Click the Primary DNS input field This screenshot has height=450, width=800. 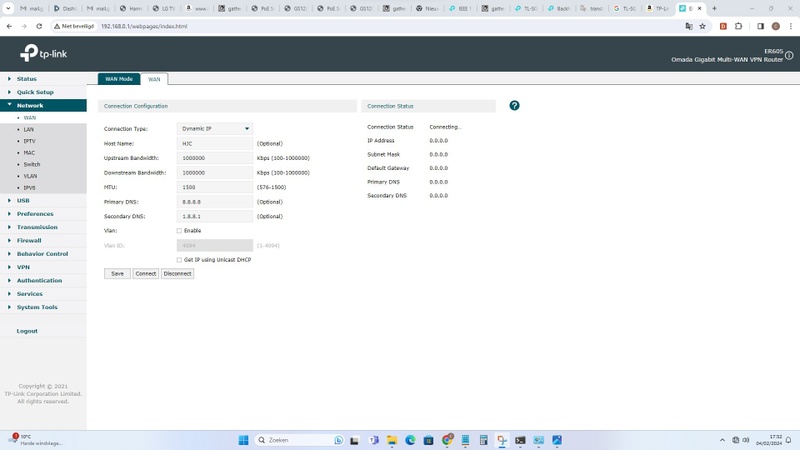pos(215,202)
